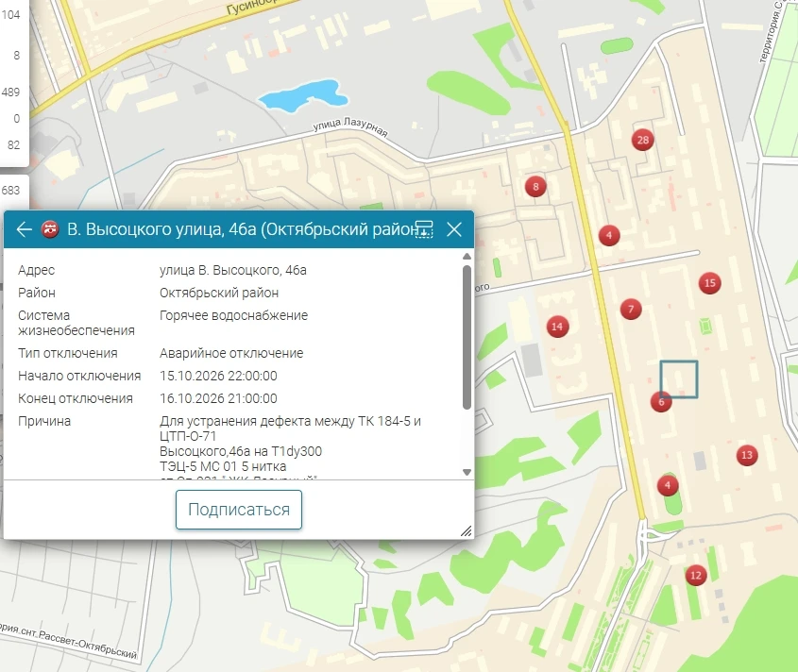Viewport: 798px width, 672px height.
Task: Click the value Октябрьский район
Action: click(219, 293)
